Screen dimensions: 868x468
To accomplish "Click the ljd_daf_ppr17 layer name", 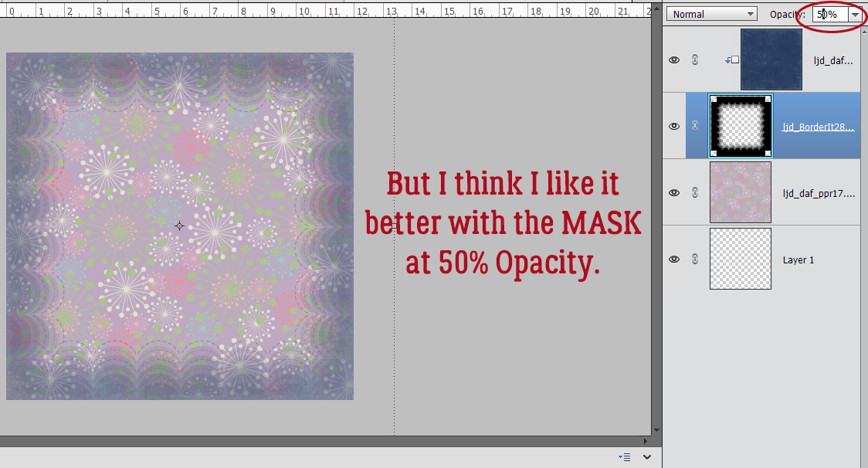I will [x=819, y=193].
